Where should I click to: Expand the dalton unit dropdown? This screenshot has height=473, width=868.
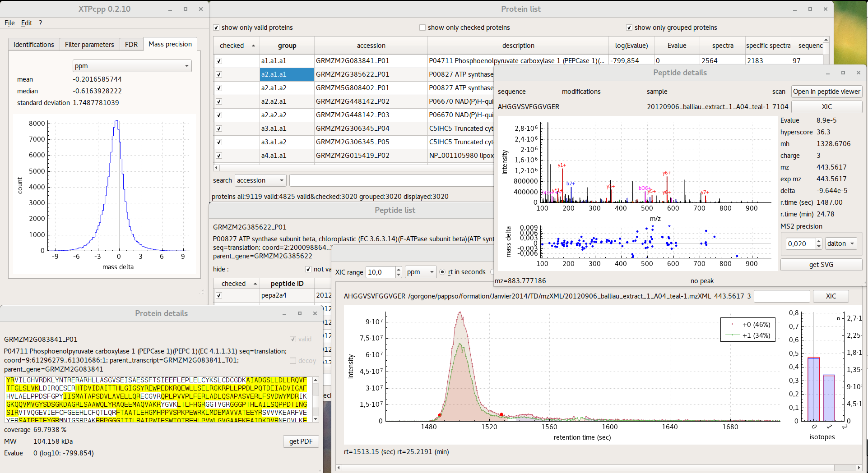coord(840,243)
